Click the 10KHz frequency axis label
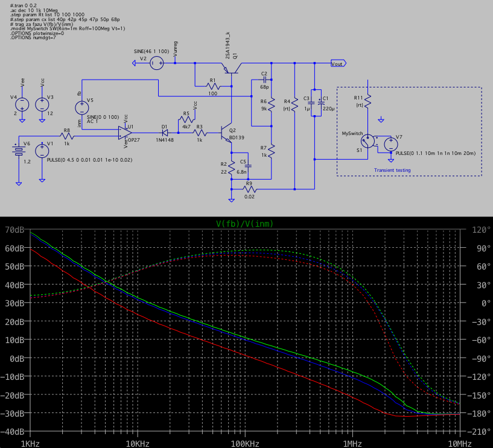This screenshot has width=493, height=448. [x=138, y=444]
